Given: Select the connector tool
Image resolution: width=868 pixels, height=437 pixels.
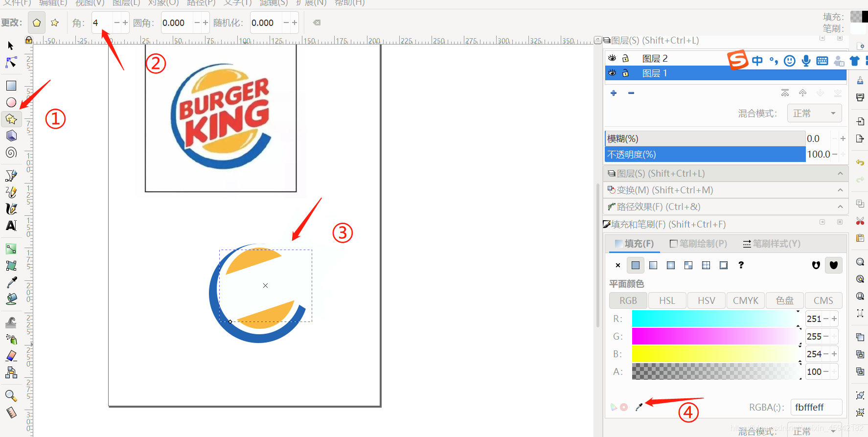Looking at the screenshot, I should [11, 372].
